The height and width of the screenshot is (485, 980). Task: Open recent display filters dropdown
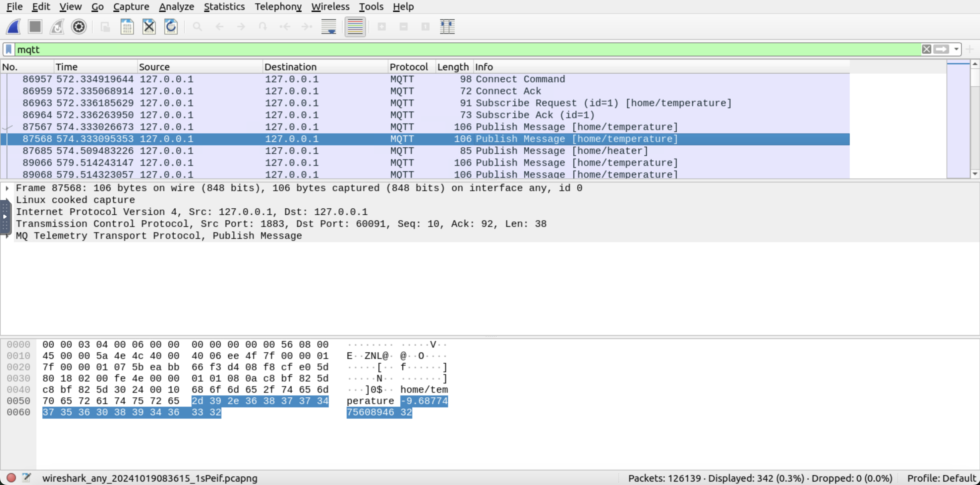956,49
